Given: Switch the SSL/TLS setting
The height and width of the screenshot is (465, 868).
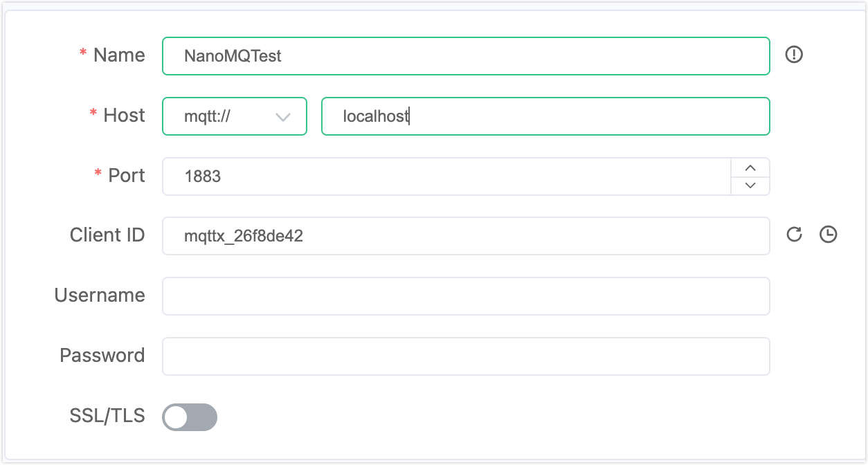Looking at the screenshot, I should (x=189, y=417).
